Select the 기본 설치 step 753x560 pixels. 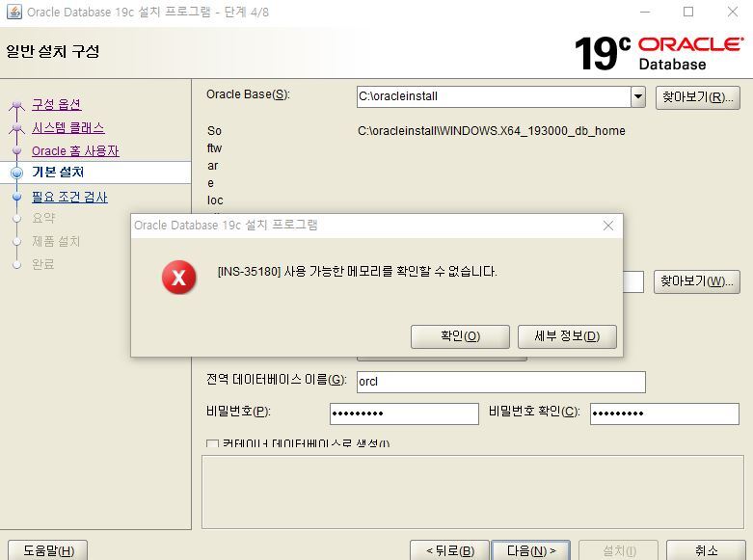pyautogui.click(x=58, y=172)
